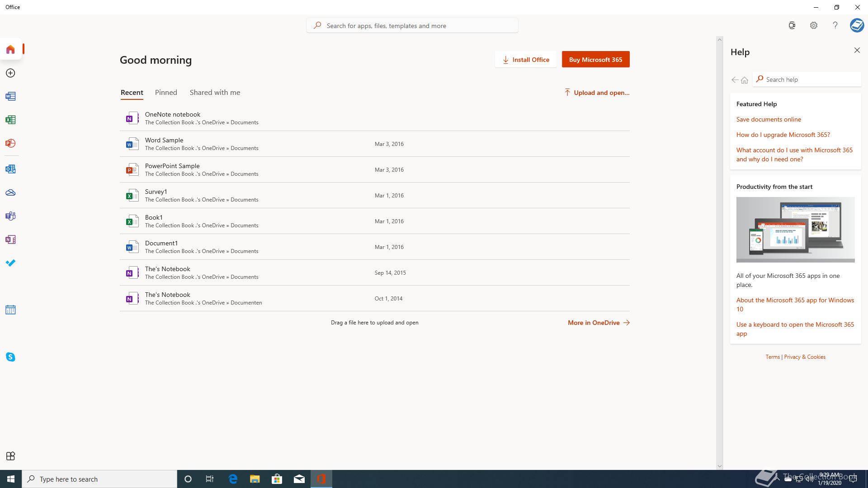Open What account do I use help link
The image size is (868, 488).
(794, 155)
